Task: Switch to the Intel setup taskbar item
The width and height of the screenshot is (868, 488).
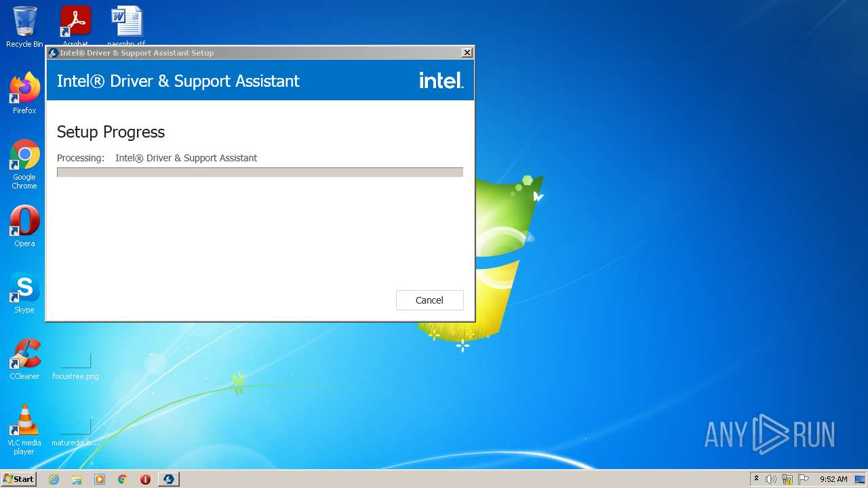Action: (x=169, y=479)
